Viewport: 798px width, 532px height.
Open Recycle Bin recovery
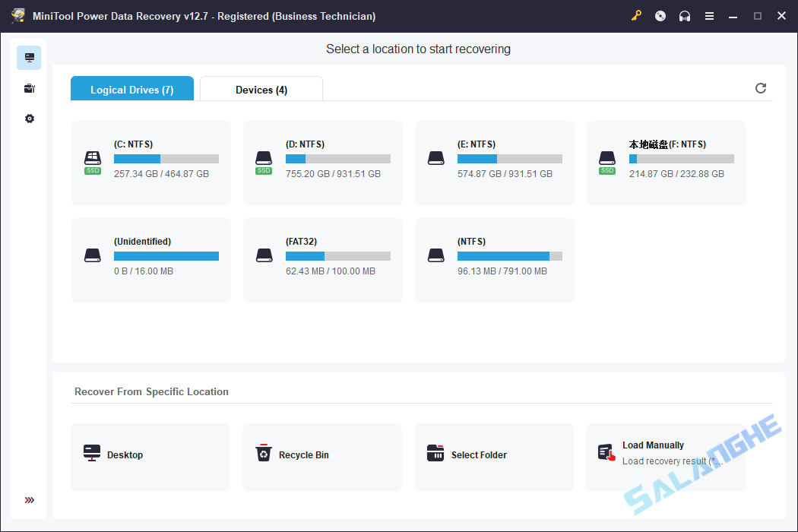pos(322,457)
